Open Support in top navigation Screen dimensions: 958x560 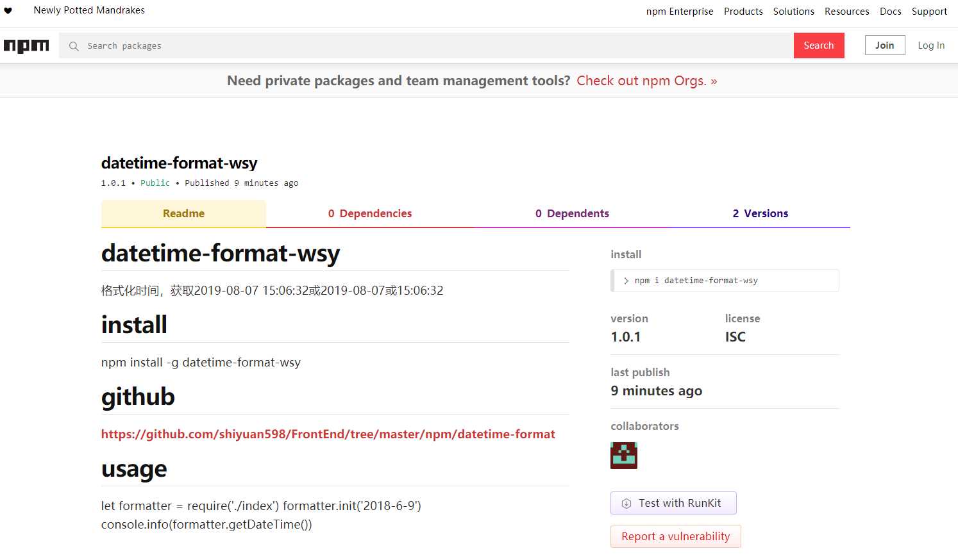pos(929,12)
